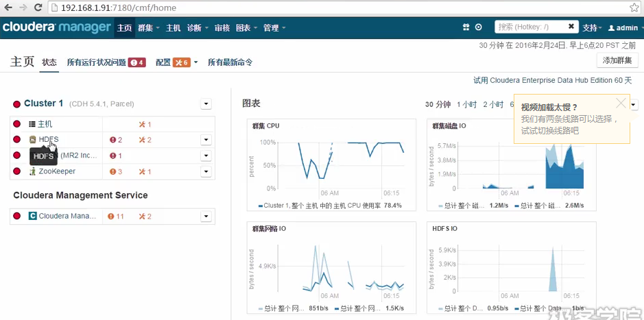This screenshot has height=320, width=644.
Task: Click HDFS red health status dot
Action: click(x=17, y=140)
